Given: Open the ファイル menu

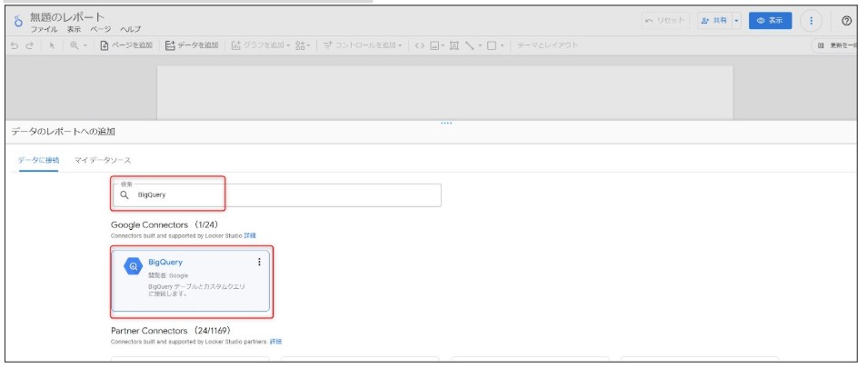Looking at the screenshot, I should point(44,29).
